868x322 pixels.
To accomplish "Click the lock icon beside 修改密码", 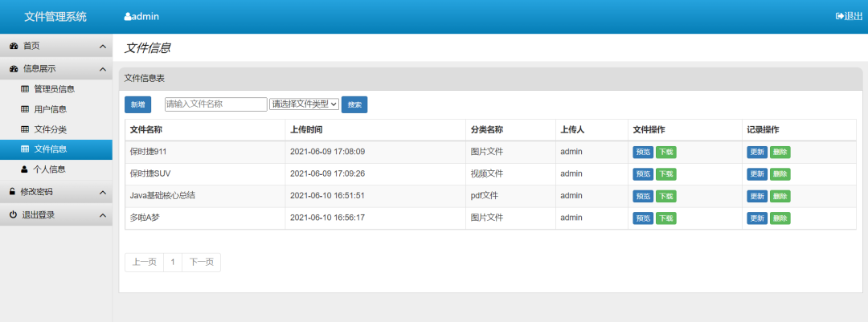I will (x=13, y=192).
